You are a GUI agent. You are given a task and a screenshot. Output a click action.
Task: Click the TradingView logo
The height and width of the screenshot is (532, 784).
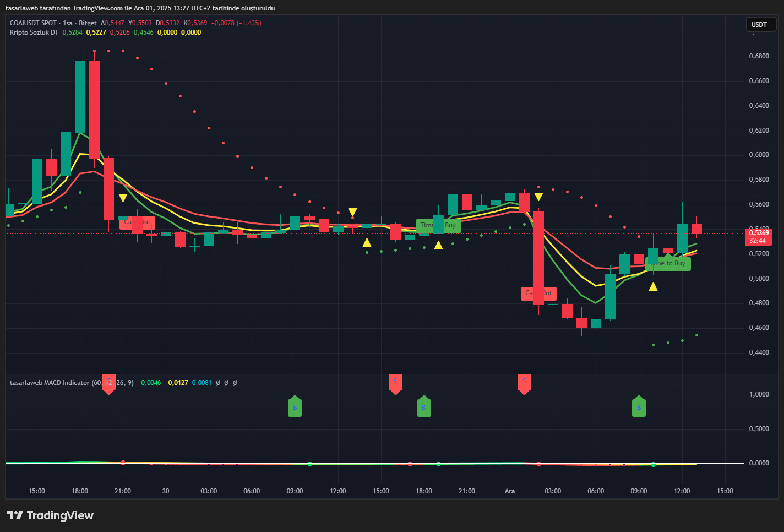tap(50, 515)
